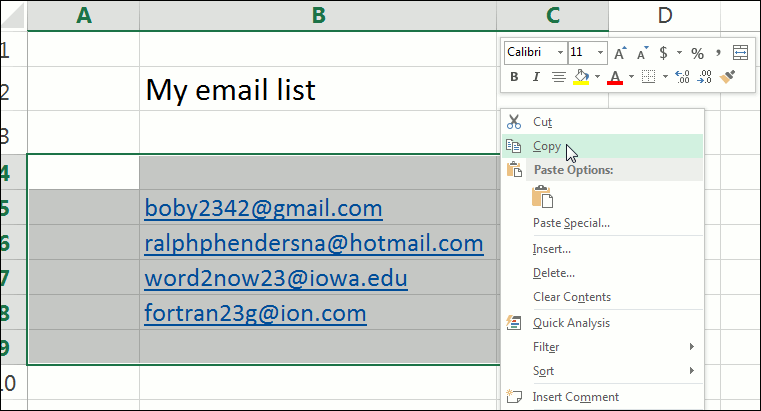The height and width of the screenshot is (411, 761).
Task: Open the ralphphendersna@hotmail.com link
Action: [314, 244]
